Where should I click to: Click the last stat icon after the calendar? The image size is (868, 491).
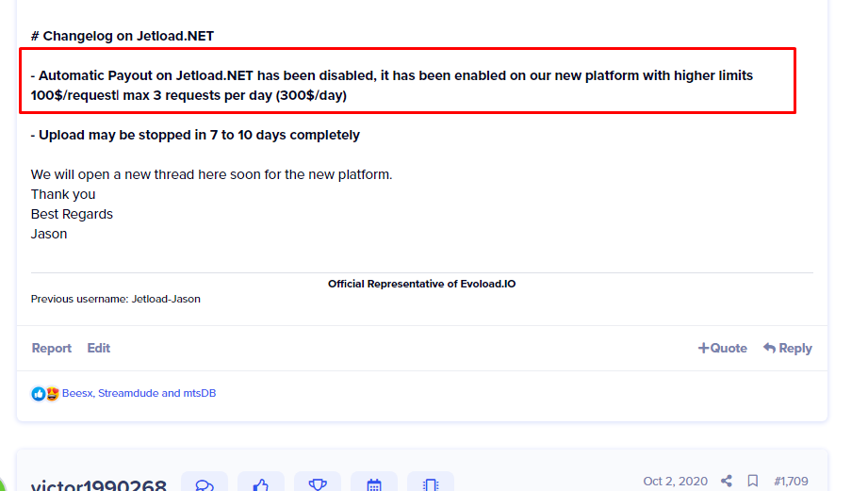[x=431, y=484]
